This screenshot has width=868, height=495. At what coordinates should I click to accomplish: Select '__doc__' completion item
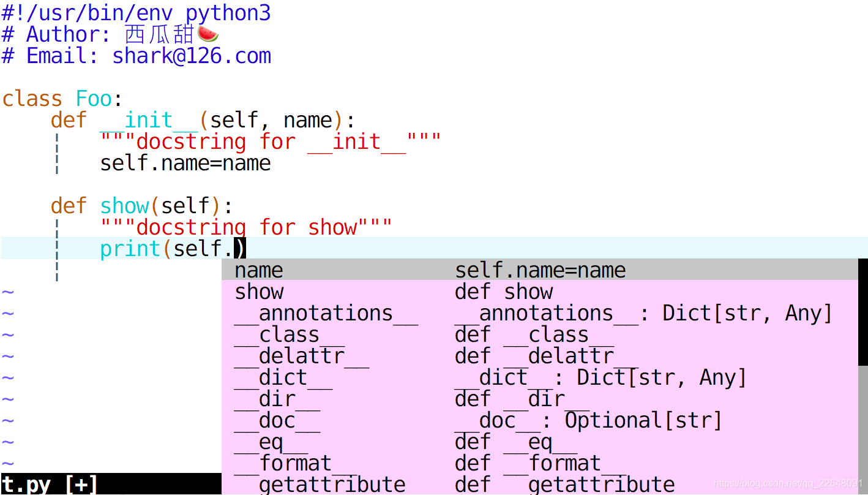[540, 420]
